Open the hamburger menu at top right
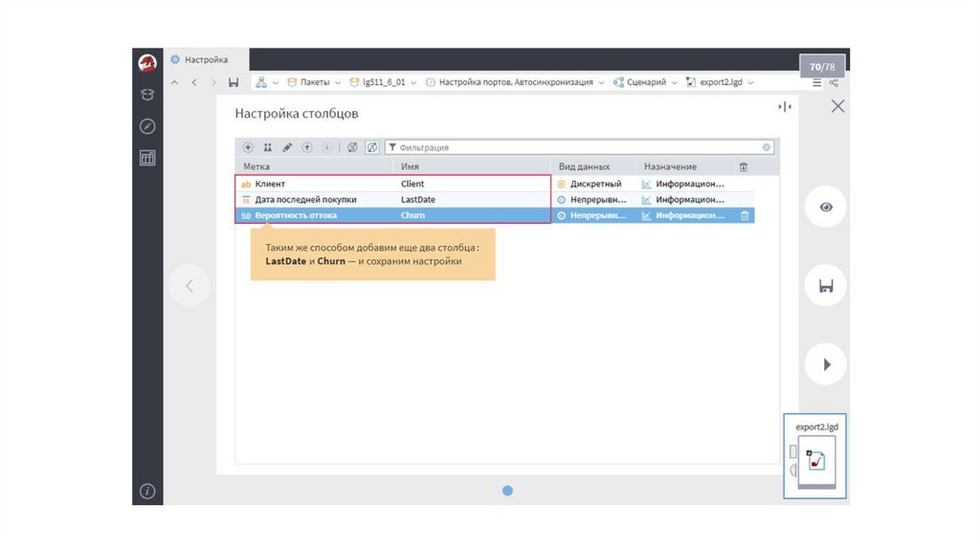Screen dimensions: 980x549 pos(817,83)
